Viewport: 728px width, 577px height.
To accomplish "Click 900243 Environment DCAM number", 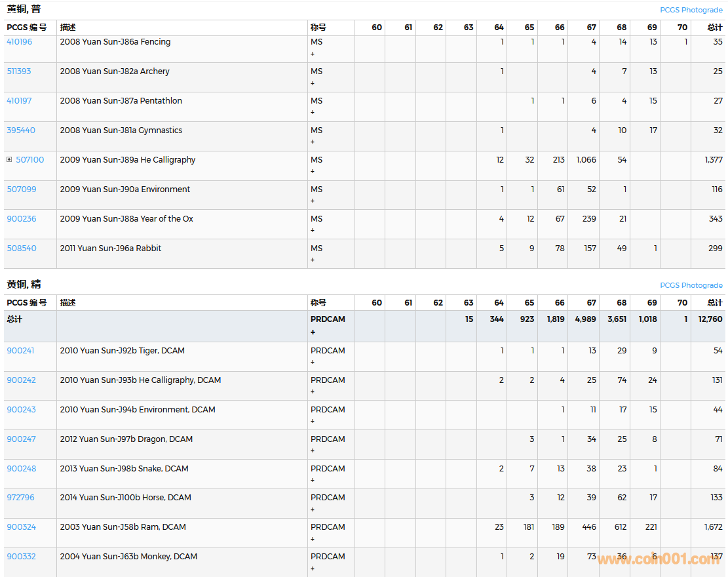I will [21, 410].
